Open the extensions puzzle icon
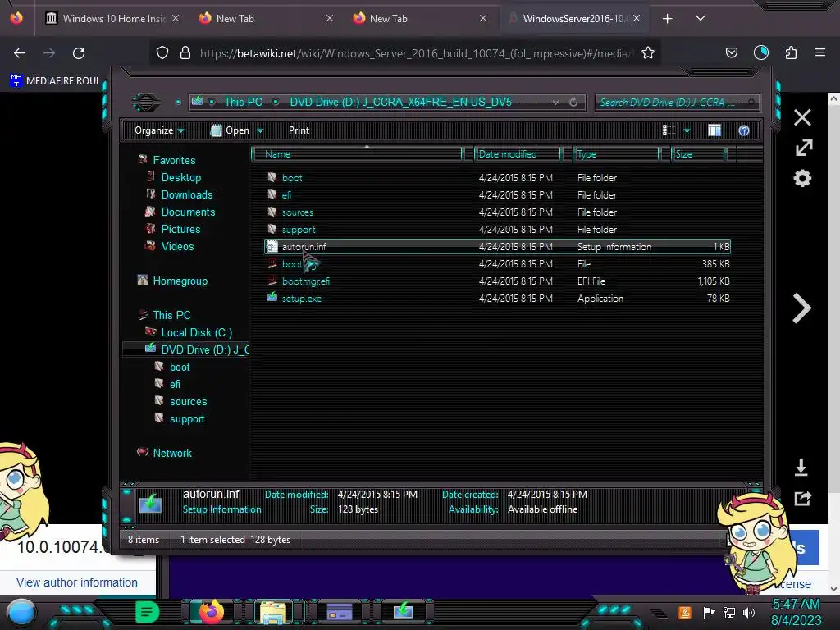Viewport: 840px width, 630px height. coord(792,53)
